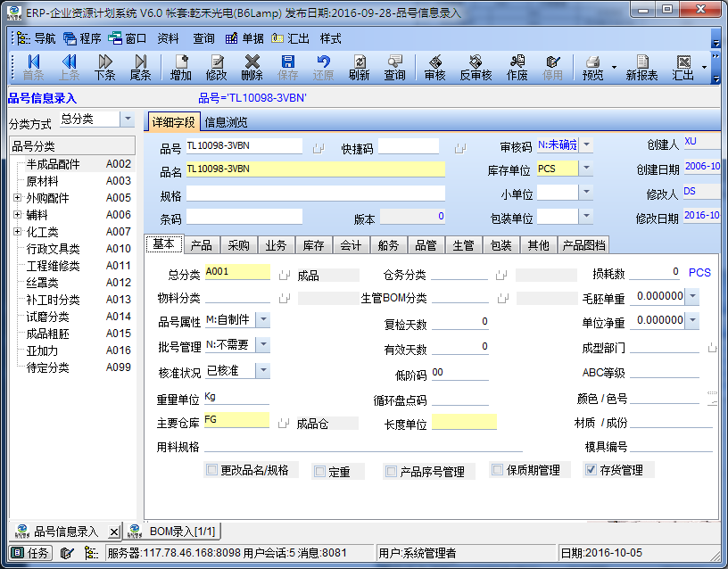Open the 分类方式 dropdown
This screenshot has width=728, height=569.
pos(128,120)
